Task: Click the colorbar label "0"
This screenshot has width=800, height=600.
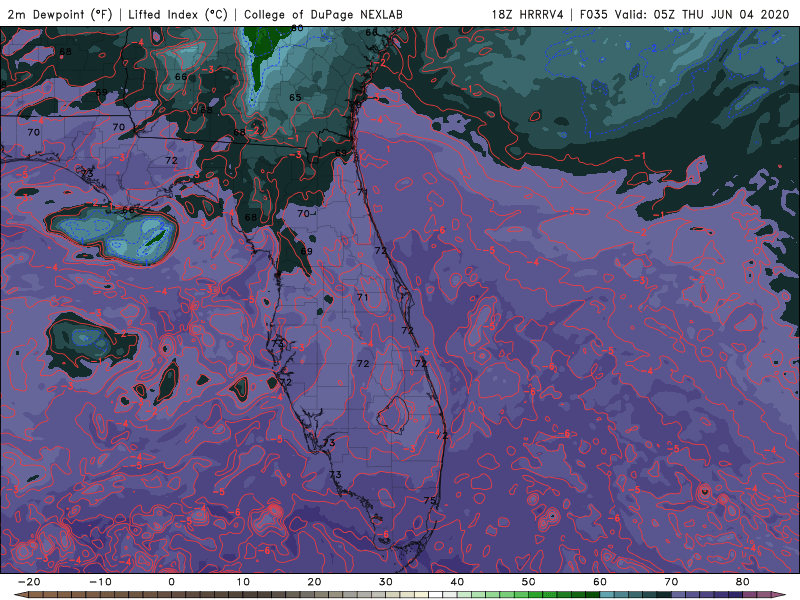Action: [x=171, y=582]
